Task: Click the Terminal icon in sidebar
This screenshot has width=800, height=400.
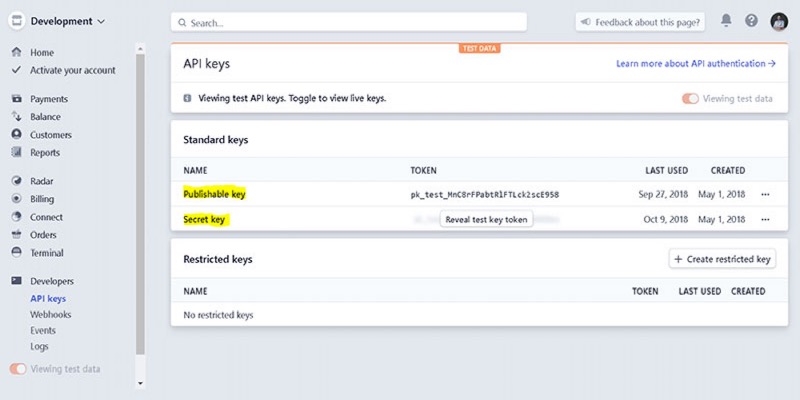Action: (16, 252)
